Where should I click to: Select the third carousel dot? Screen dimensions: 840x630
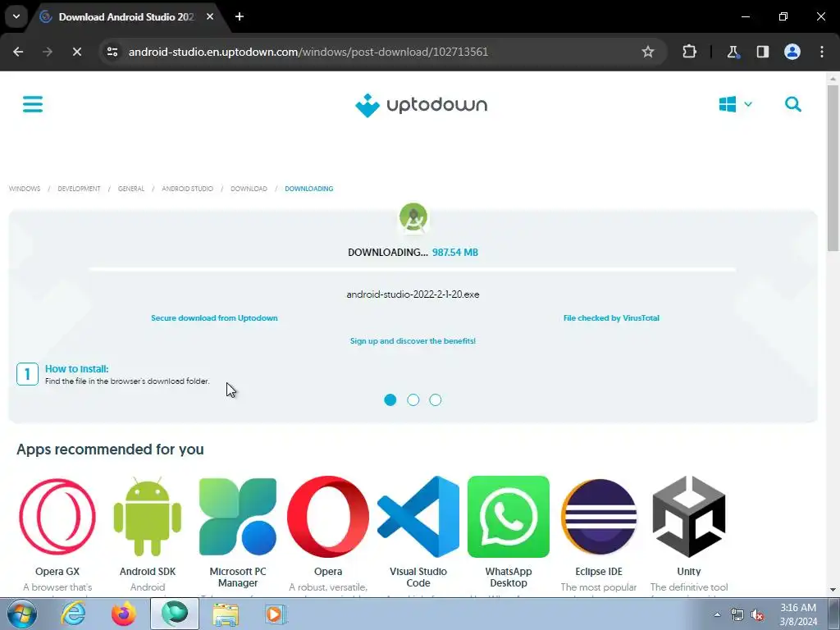(x=436, y=399)
